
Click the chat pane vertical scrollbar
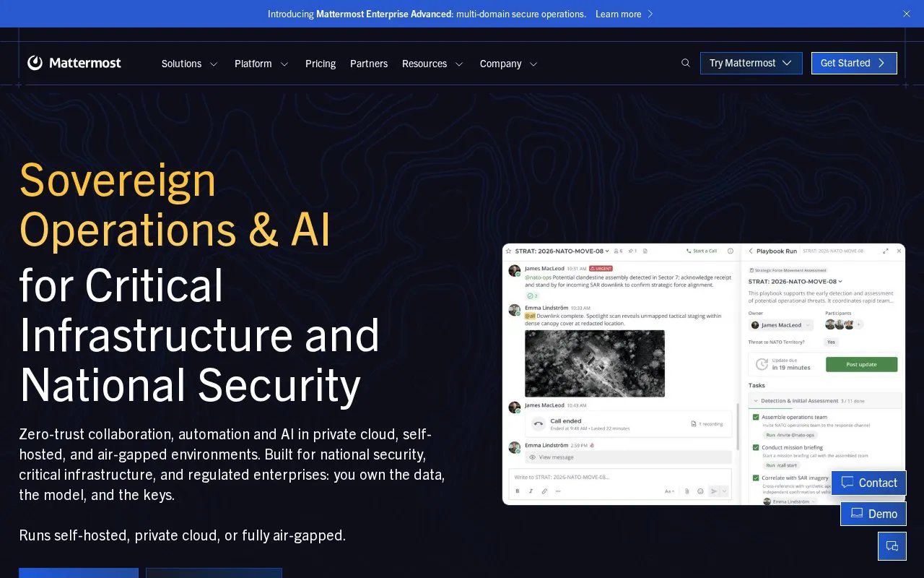pos(737,426)
